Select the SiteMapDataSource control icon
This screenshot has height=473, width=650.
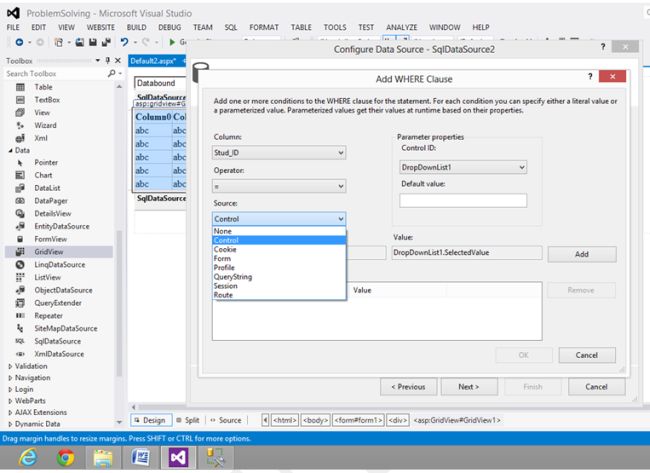(x=20, y=328)
